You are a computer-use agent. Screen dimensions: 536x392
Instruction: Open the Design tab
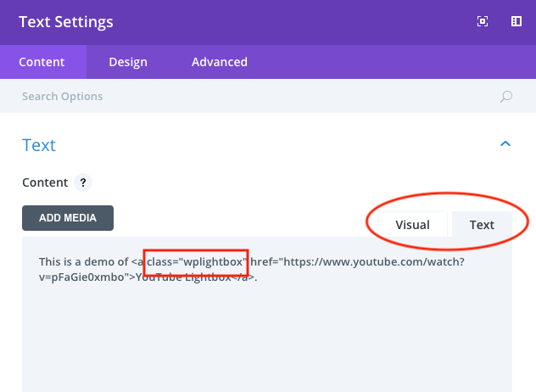tap(128, 62)
